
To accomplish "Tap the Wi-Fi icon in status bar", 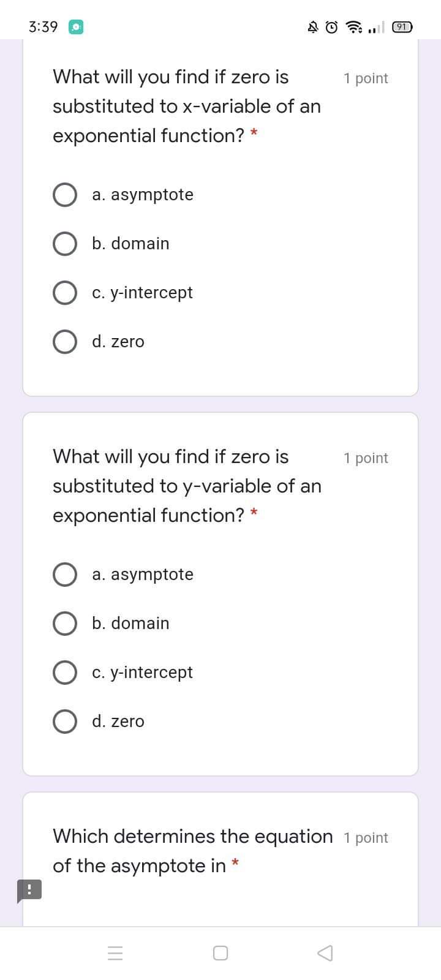I will pos(354,26).
